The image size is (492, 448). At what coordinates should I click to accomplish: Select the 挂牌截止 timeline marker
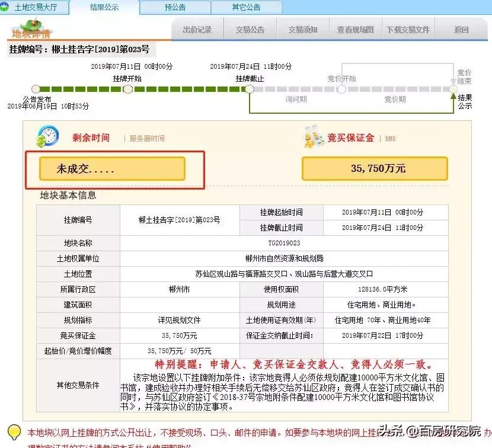point(248,89)
